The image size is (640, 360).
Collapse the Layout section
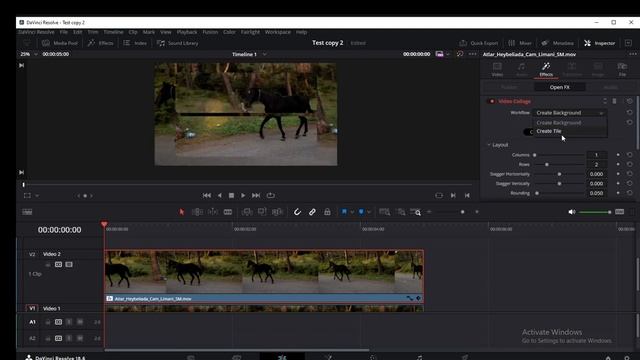click(x=489, y=145)
